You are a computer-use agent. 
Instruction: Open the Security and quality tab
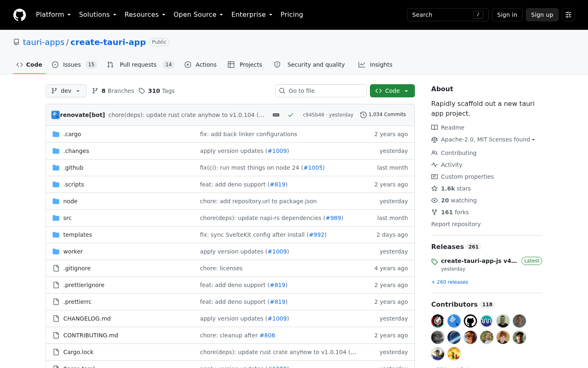(x=310, y=65)
